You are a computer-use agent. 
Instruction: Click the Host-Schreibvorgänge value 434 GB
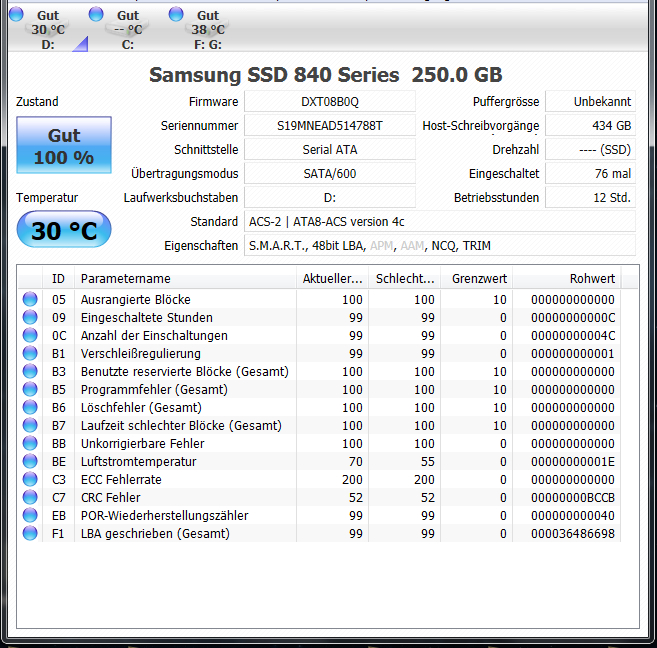point(590,125)
